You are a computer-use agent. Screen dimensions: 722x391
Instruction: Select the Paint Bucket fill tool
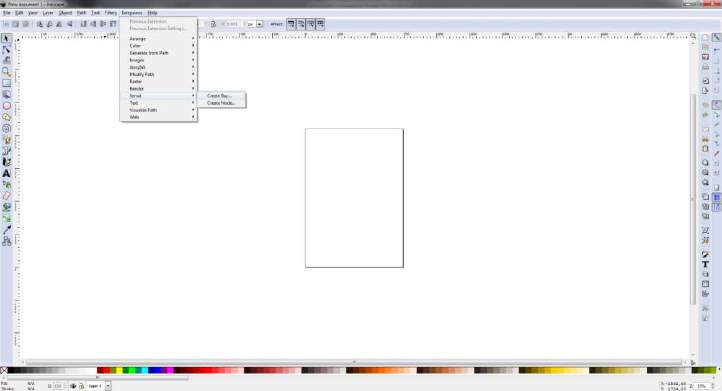(6, 207)
